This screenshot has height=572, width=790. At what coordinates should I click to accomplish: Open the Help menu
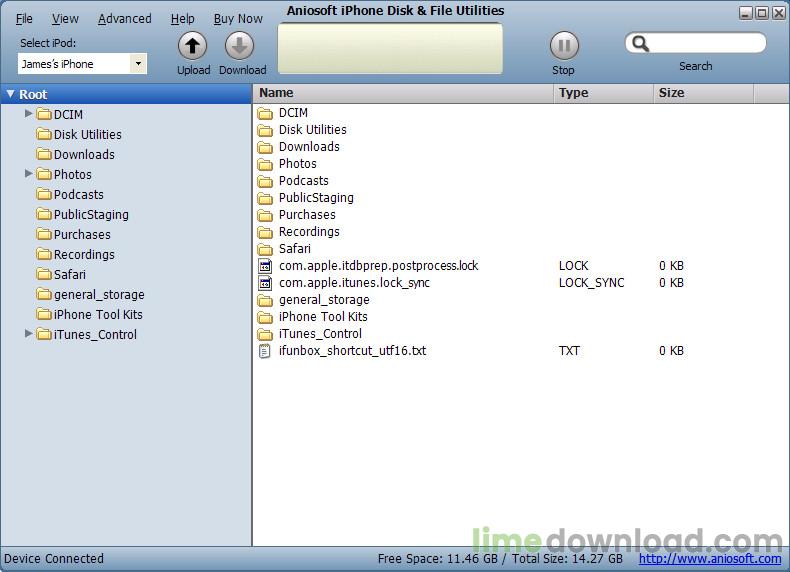pos(182,19)
